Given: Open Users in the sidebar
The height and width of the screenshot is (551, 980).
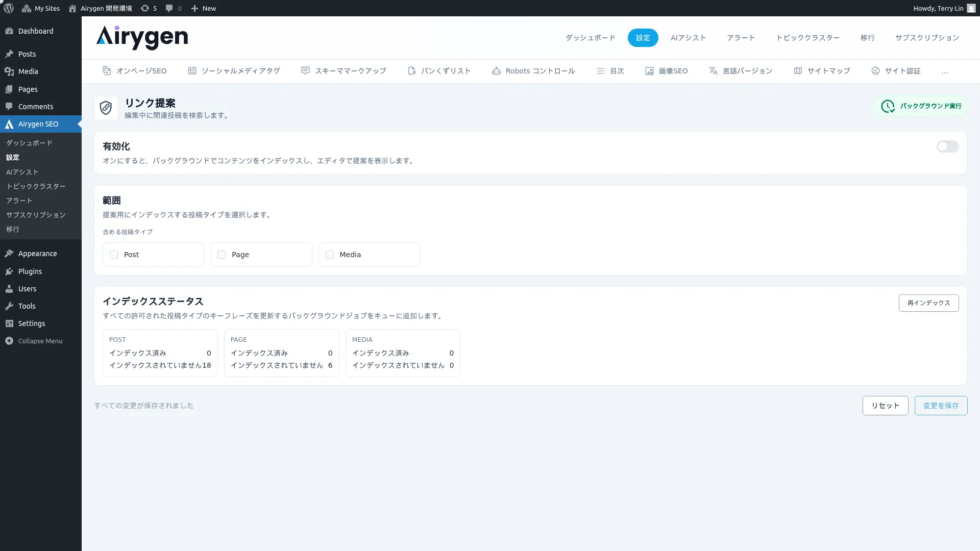Looking at the screenshot, I should 41,289.
